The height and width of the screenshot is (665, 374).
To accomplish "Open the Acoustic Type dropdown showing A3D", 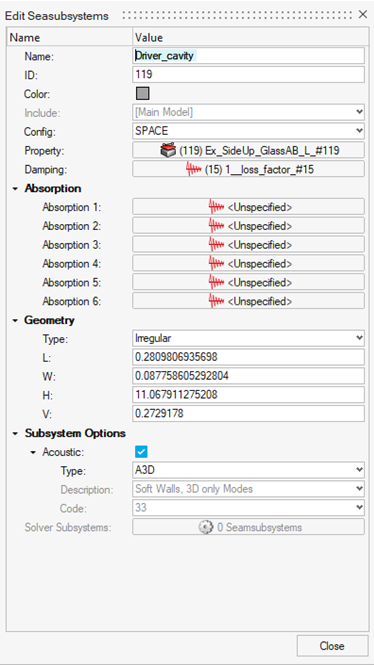I will point(248,470).
